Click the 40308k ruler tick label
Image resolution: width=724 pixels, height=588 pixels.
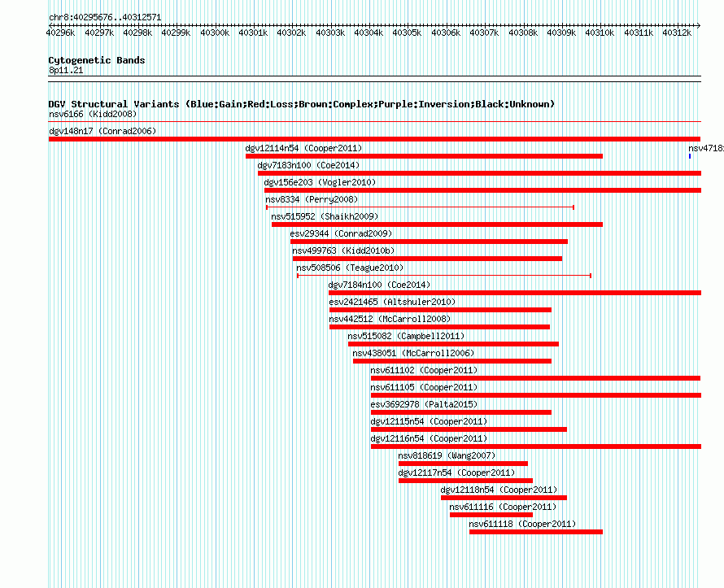pos(523,33)
